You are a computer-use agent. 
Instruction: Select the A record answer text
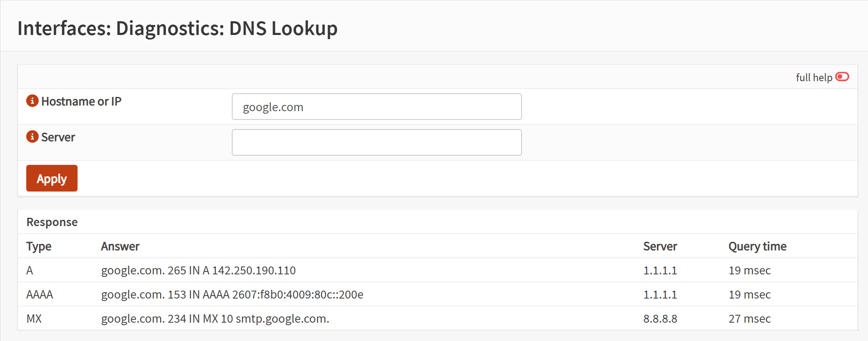click(198, 271)
